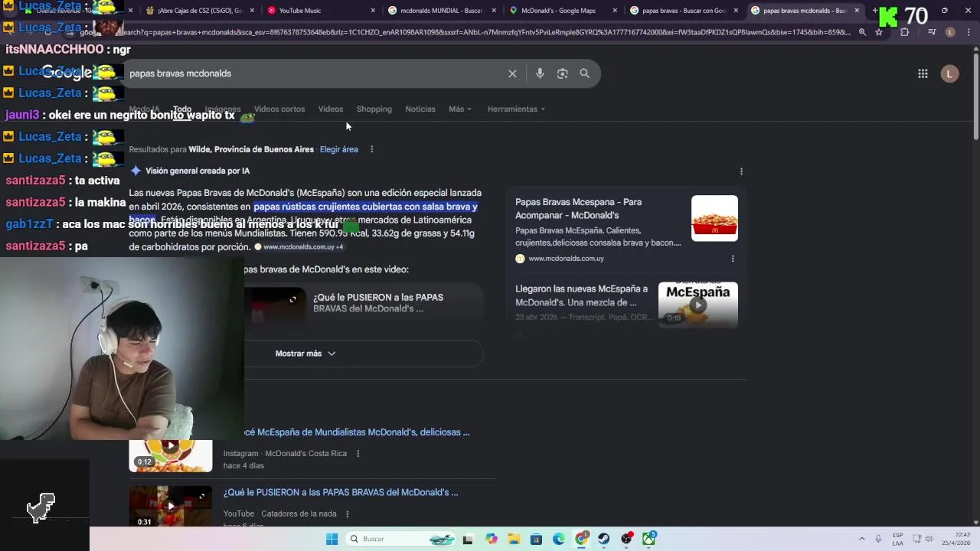Play the 0:31 YouTube video thumbnail
This screenshot has width=980, height=551.
[x=171, y=506]
